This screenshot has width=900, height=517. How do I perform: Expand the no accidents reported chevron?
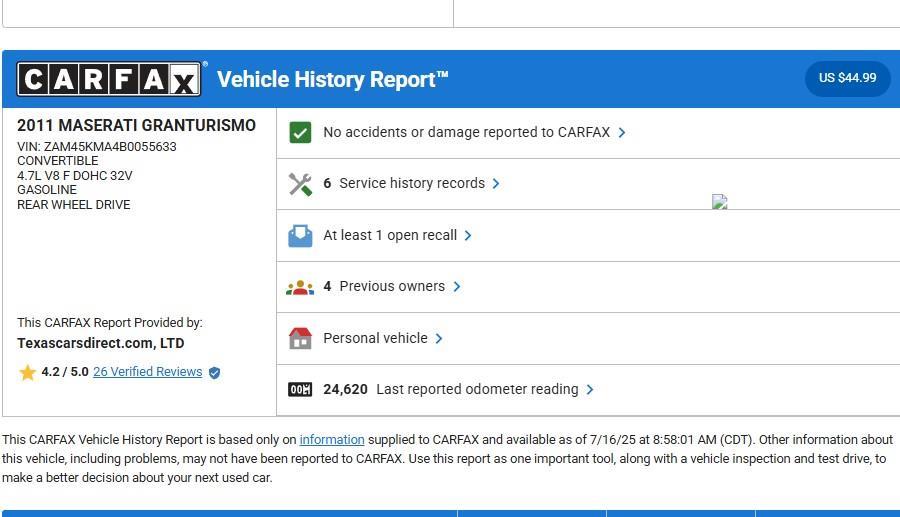coord(622,133)
